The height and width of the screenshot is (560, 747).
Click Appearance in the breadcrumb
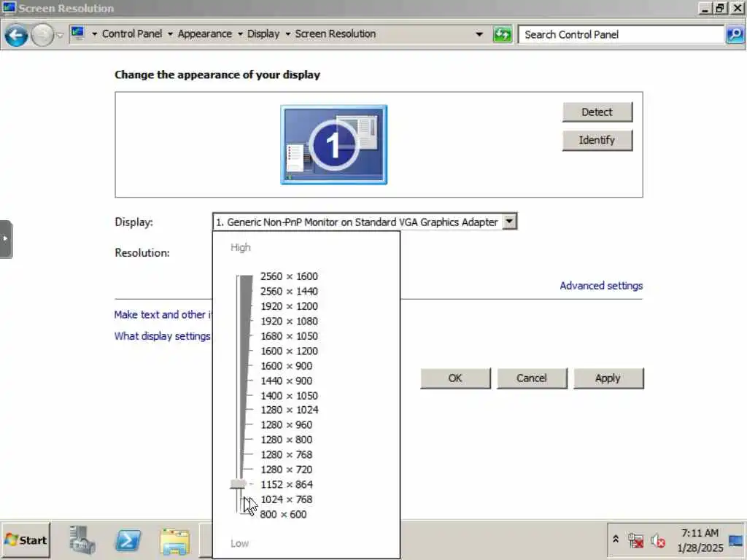(x=205, y=34)
